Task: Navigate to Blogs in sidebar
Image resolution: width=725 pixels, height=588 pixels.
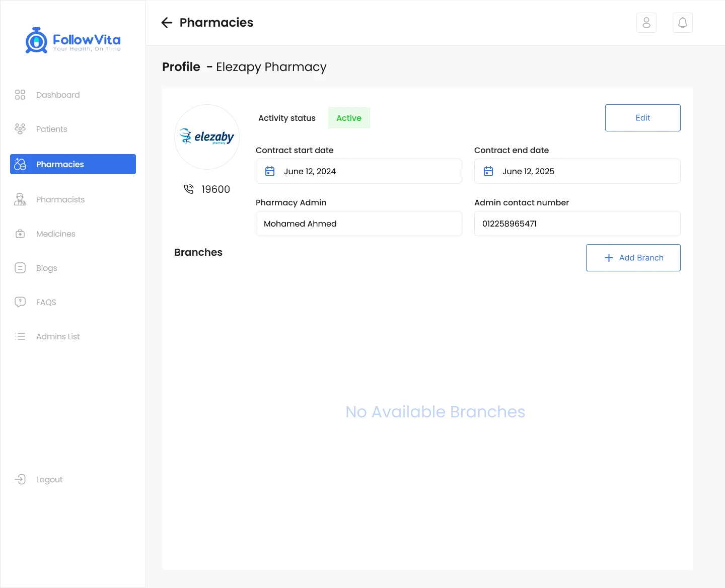Action: pos(47,268)
